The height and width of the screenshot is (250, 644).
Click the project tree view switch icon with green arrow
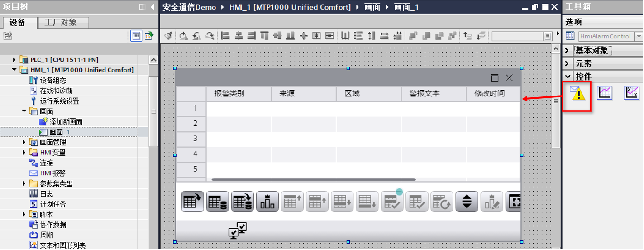[x=149, y=36]
